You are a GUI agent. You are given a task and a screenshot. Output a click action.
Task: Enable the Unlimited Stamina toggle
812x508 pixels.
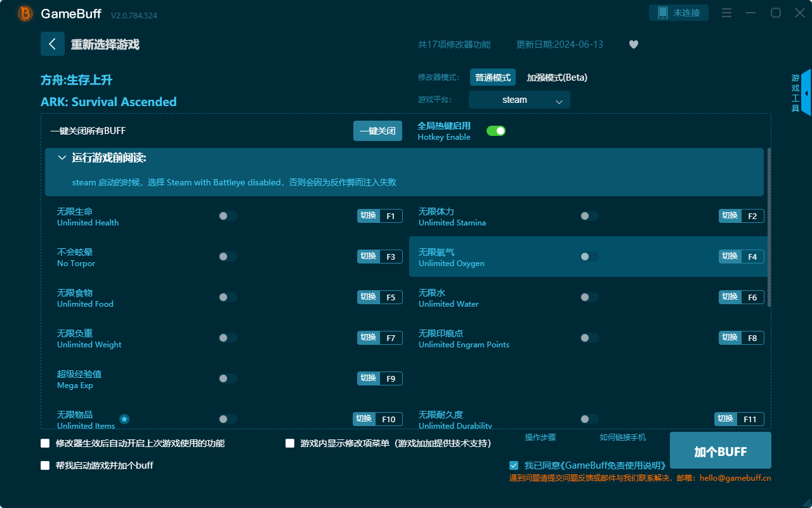(589, 216)
